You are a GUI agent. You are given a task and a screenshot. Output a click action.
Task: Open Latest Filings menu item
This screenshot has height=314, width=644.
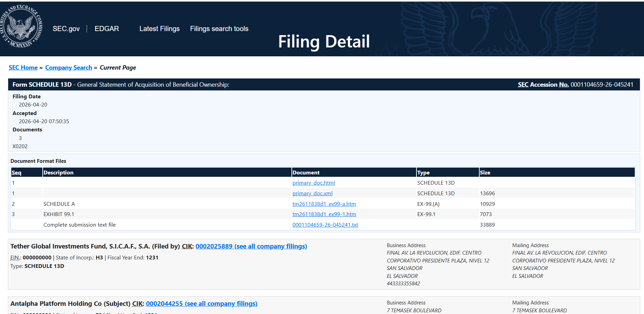click(x=160, y=29)
